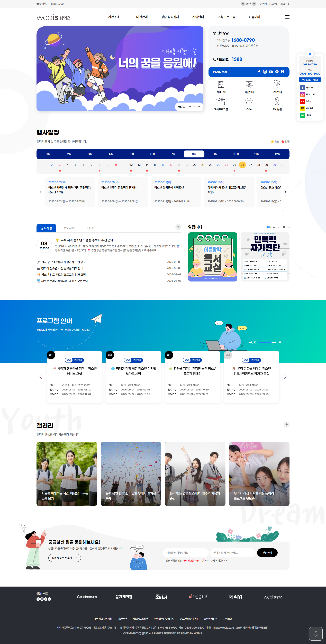The image size is (326, 644).
Task: Click the 교육프로그램 graduation cap icon
Action: [221, 101]
